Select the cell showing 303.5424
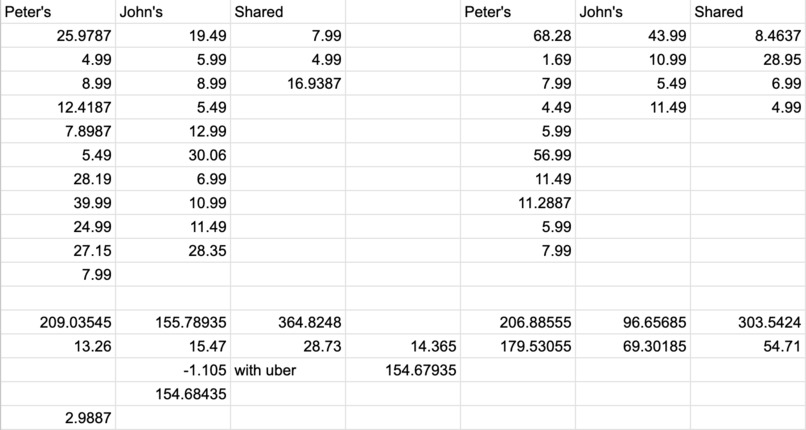Image resolution: width=806 pixels, height=430 pixels. [748, 322]
